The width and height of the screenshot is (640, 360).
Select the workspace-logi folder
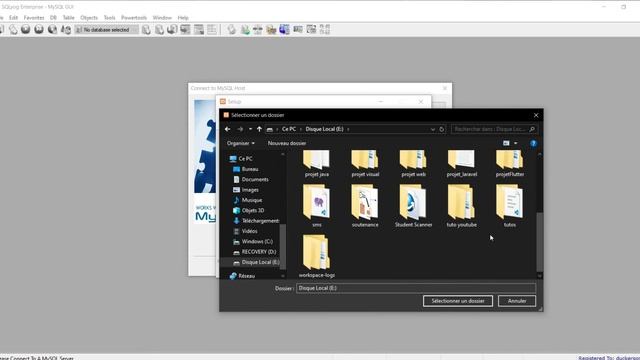317,256
